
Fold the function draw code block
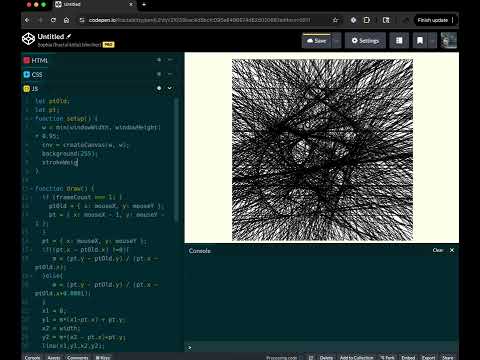point(31,189)
